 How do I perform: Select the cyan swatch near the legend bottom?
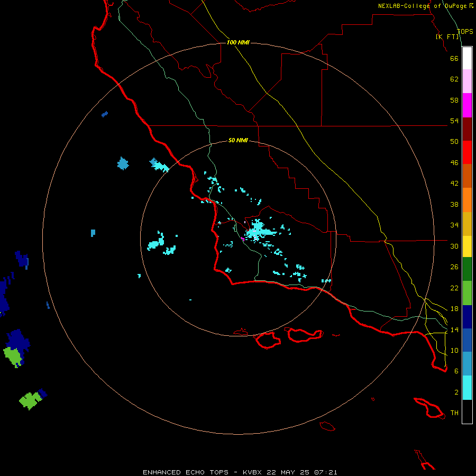click(467, 388)
